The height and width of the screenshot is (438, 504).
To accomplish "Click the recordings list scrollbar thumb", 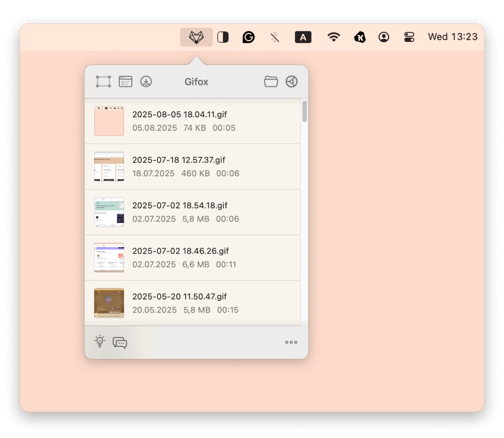I will coord(304,111).
